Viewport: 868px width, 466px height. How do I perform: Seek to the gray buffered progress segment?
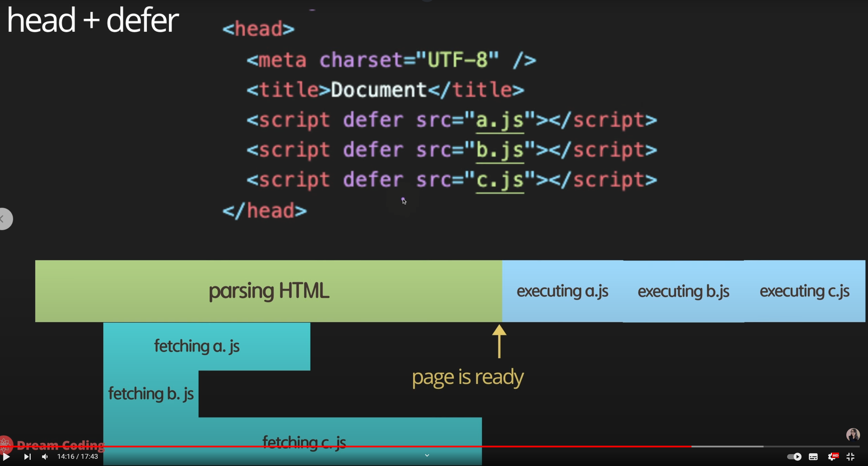coord(727,446)
